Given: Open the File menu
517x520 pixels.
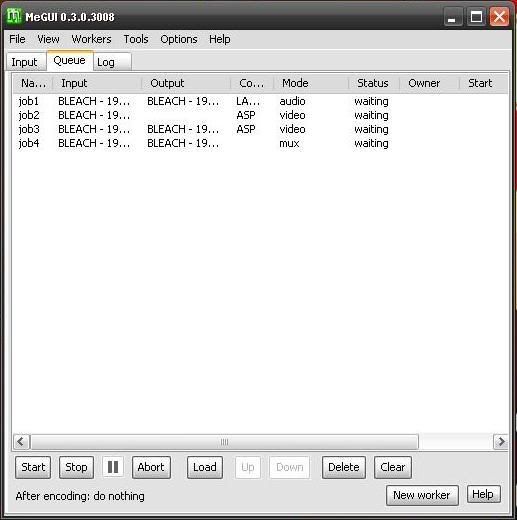Looking at the screenshot, I should pyautogui.click(x=17, y=39).
